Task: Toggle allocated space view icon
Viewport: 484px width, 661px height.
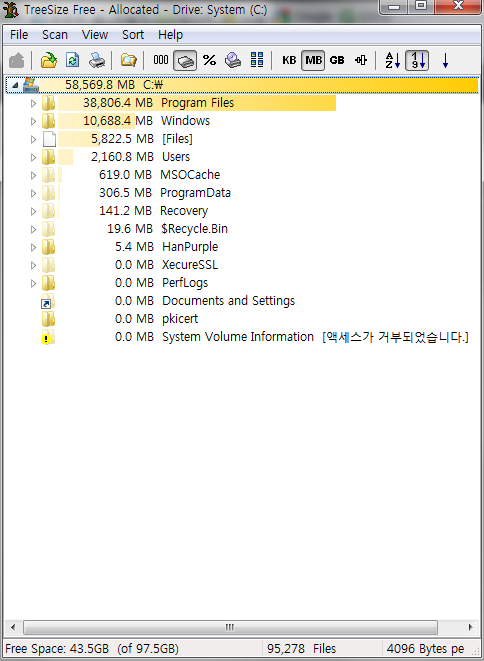Action: click(185, 61)
